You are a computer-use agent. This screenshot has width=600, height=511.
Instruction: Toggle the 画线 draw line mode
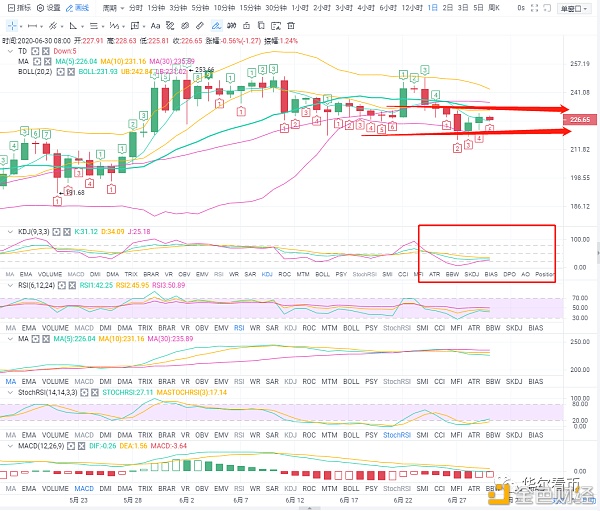point(77,8)
